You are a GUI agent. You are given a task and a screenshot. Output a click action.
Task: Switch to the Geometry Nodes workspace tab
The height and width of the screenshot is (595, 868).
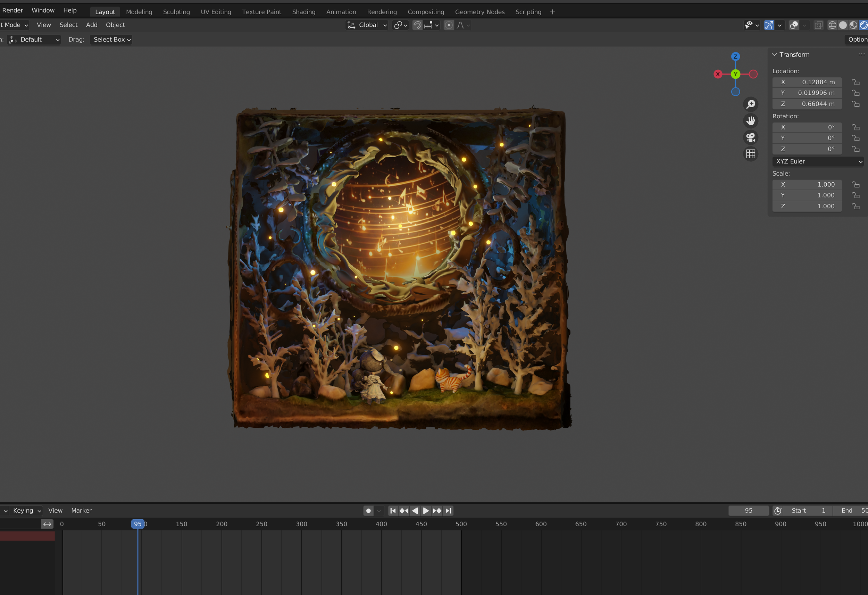479,12
